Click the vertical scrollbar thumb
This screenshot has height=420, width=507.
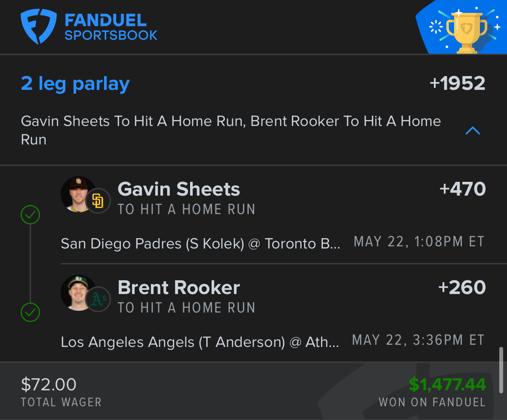pos(501,371)
